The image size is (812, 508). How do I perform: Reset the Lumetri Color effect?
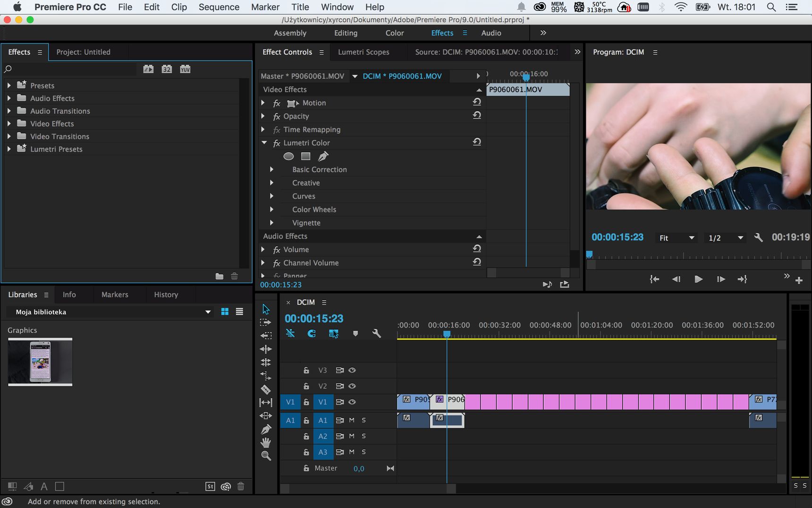(x=477, y=142)
